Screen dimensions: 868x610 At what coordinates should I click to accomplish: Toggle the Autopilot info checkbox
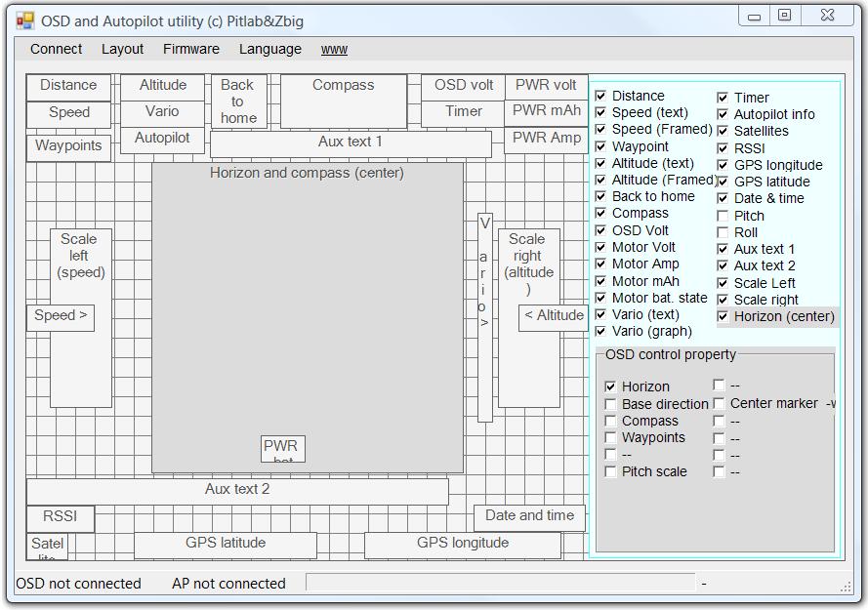click(723, 114)
